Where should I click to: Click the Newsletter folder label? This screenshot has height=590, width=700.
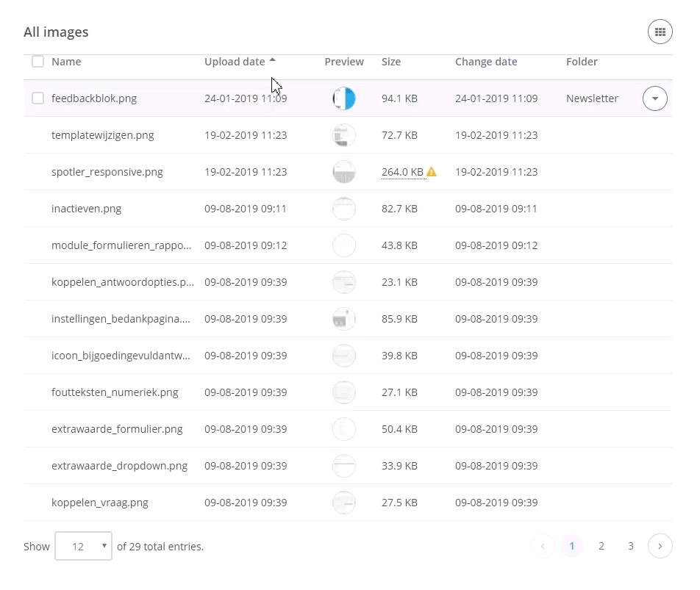(592, 98)
